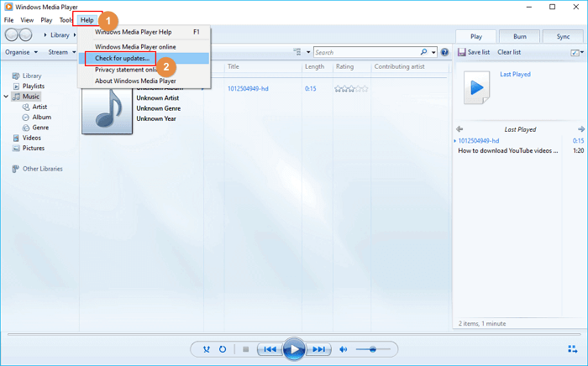This screenshot has width=588, height=366.
Task: Select Videos in navigation tree
Action: tap(32, 138)
